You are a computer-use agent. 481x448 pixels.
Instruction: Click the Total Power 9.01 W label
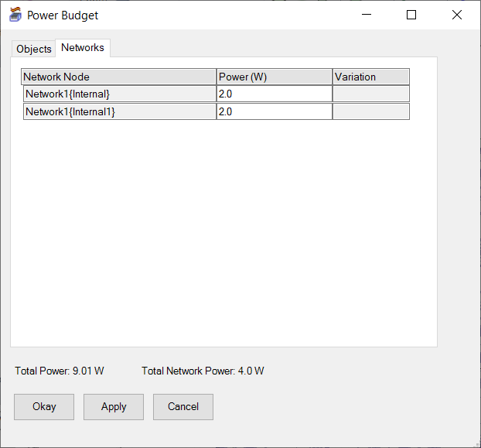[x=60, y=371]
